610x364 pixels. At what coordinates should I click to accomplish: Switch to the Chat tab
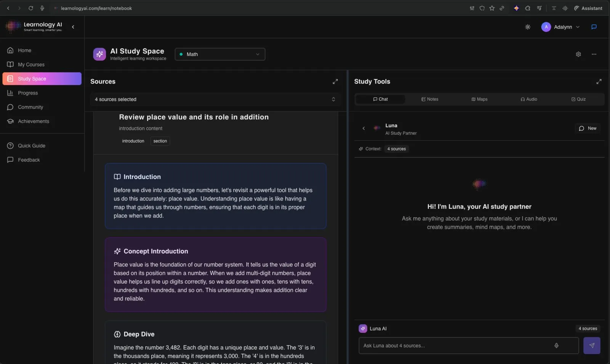[x=380, y=99]
